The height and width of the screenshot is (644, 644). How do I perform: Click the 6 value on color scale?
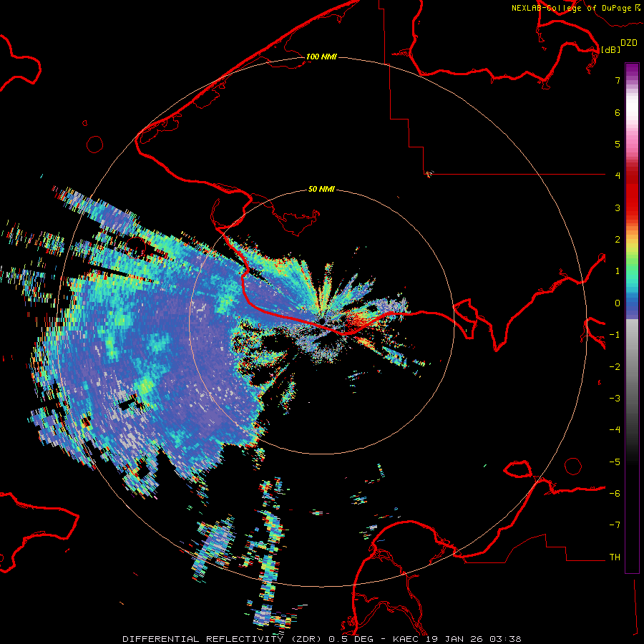pos(618,112)
